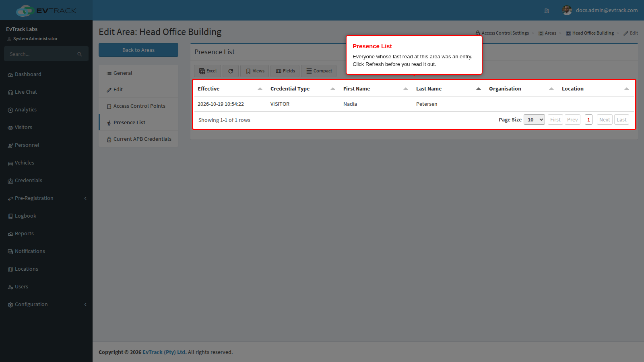Image resolution: width=644 pixels, height=362 pixels.
Task: Open the Page Size dropdown
Action: point(534,119)
